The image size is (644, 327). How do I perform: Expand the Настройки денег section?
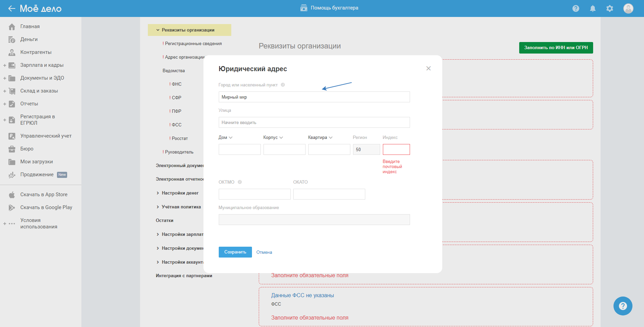tap(180, 193)
